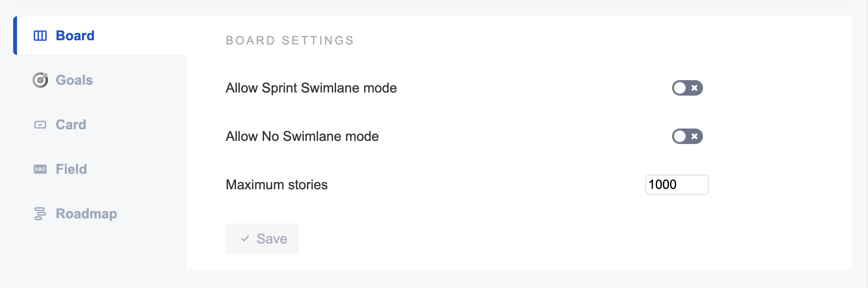Turn on Allow No Swimlane mode switch
Viewport: 868px width, 288px height.
tap(687, 136)
